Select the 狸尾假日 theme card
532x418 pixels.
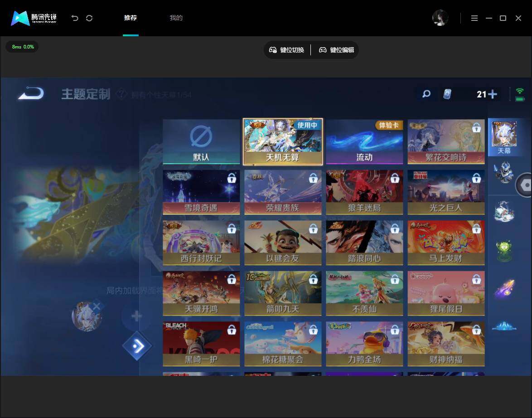click(446, 293)
